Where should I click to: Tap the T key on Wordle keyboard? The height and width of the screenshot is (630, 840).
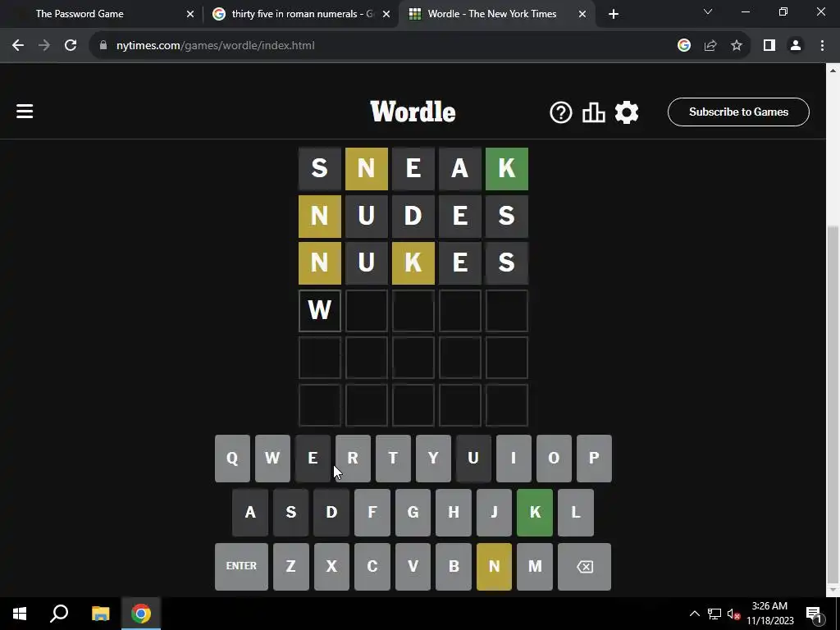(x=393, y=459)
